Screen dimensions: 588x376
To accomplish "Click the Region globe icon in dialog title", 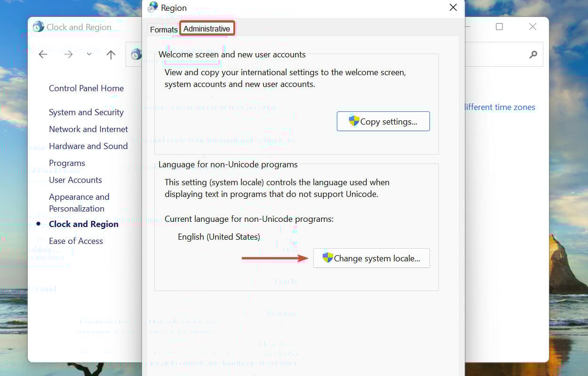I will (x=152, y=7).
